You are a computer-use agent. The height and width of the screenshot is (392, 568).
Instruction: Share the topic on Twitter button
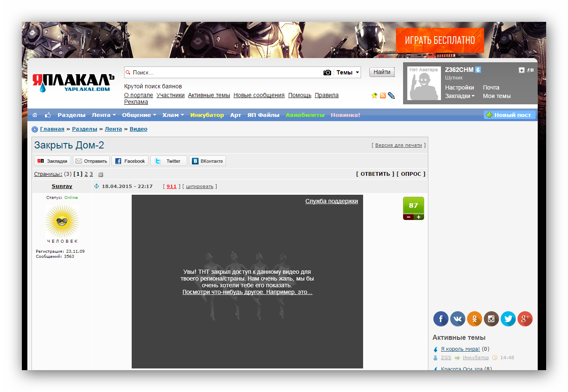[x=169, y=161]
